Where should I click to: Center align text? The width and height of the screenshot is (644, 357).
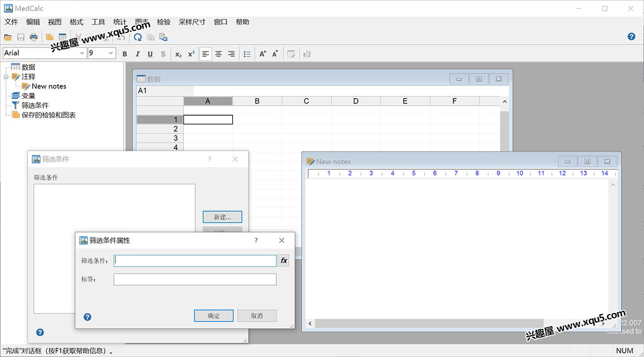click(x=218, y=54)
